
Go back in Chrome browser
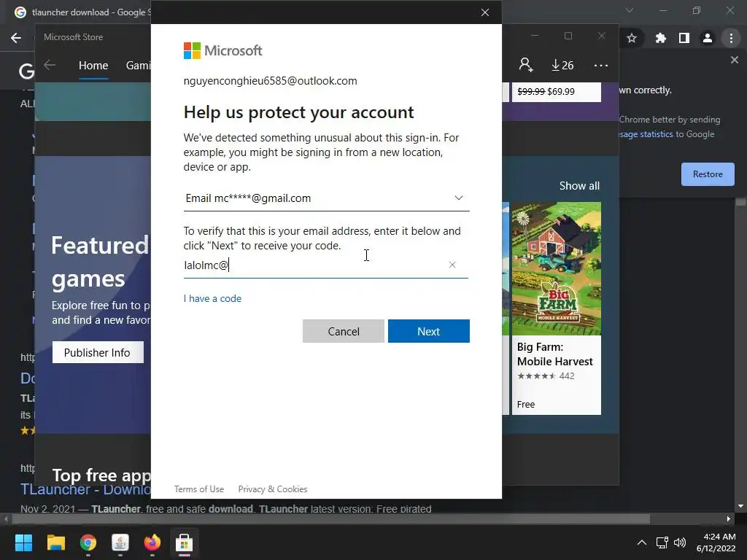(x=16, y=38)
